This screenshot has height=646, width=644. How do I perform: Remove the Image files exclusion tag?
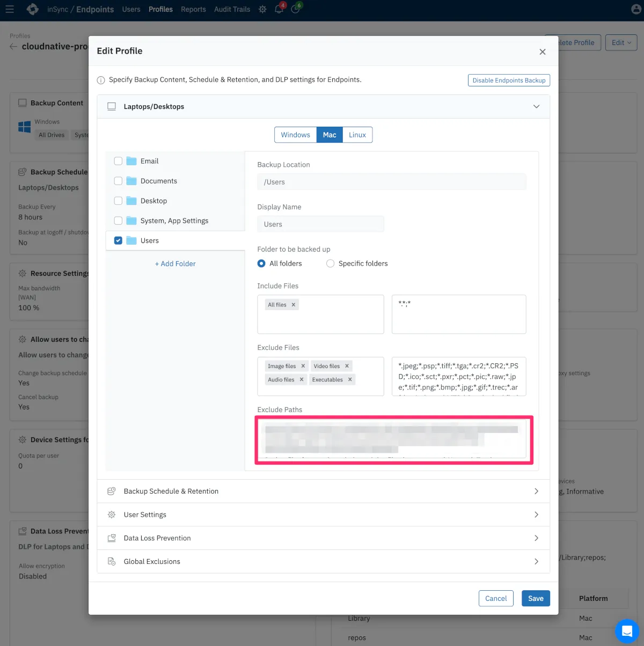click(x=303, y=366)
